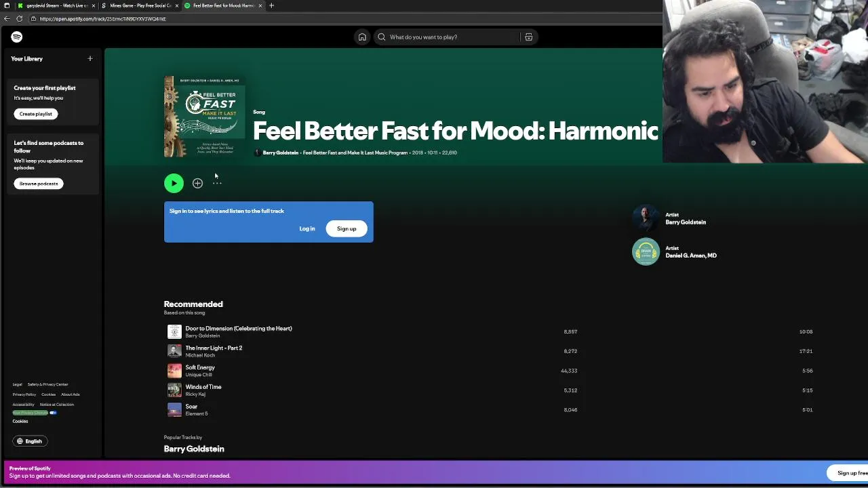Viewport: 868px width, 488px height.
Task: Open Barry Goldstein artist link under title
Action: coord(281,153)
